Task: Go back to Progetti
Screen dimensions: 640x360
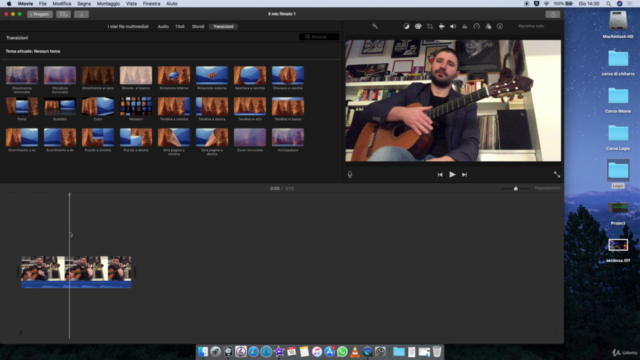Action: click(x=40, y=14)
